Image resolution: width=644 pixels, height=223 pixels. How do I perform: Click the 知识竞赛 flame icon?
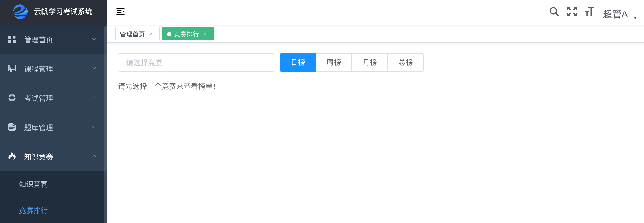pyautogui.click(x=12, y=156)
